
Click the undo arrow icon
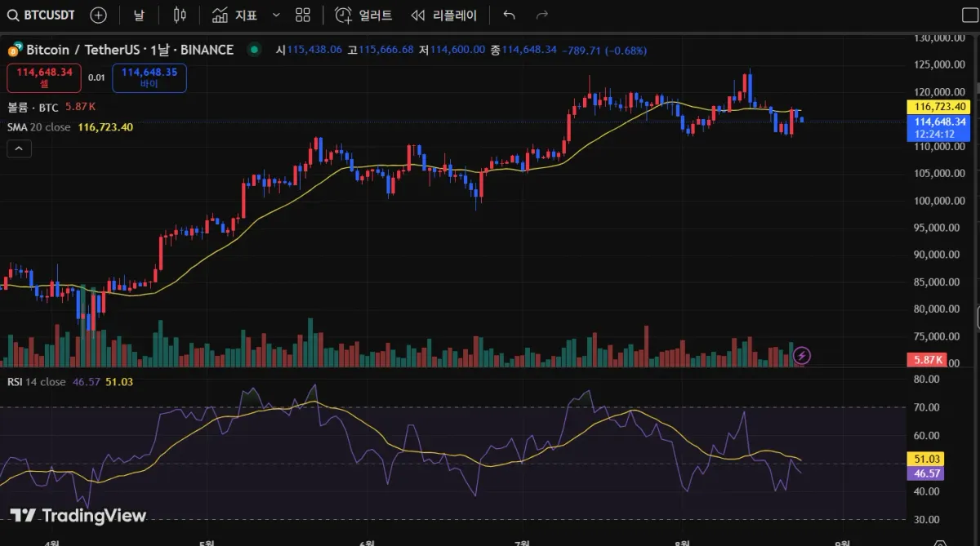point(510,15)
